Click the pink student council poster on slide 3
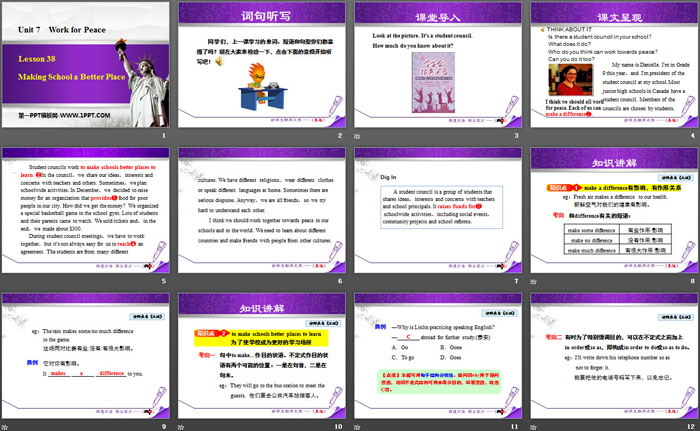Viewport: 700px width, 431px height. (433, 82)
